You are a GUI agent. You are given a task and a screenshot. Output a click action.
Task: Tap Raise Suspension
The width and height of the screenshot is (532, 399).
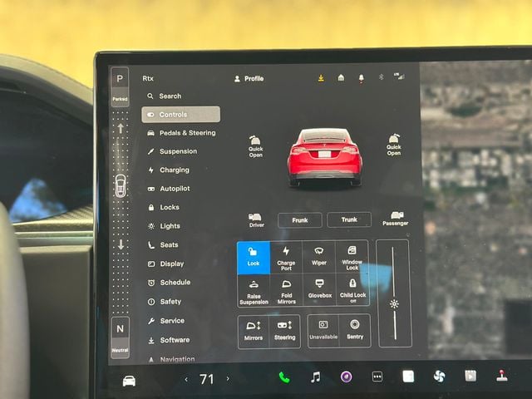pos(254,291)
